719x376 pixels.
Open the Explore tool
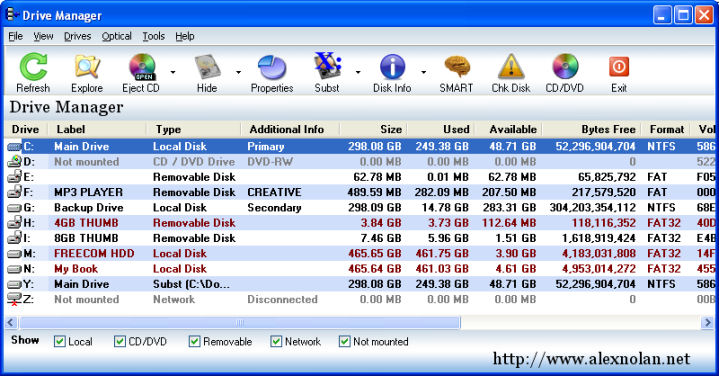point(87,67)
